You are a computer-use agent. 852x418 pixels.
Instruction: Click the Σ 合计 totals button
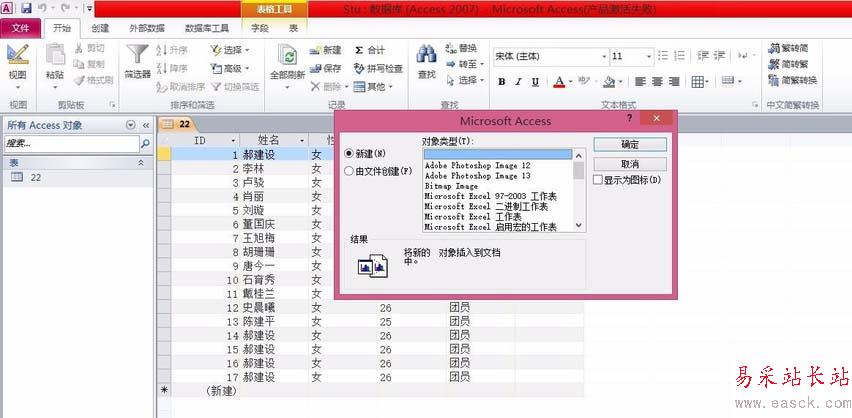369,50
